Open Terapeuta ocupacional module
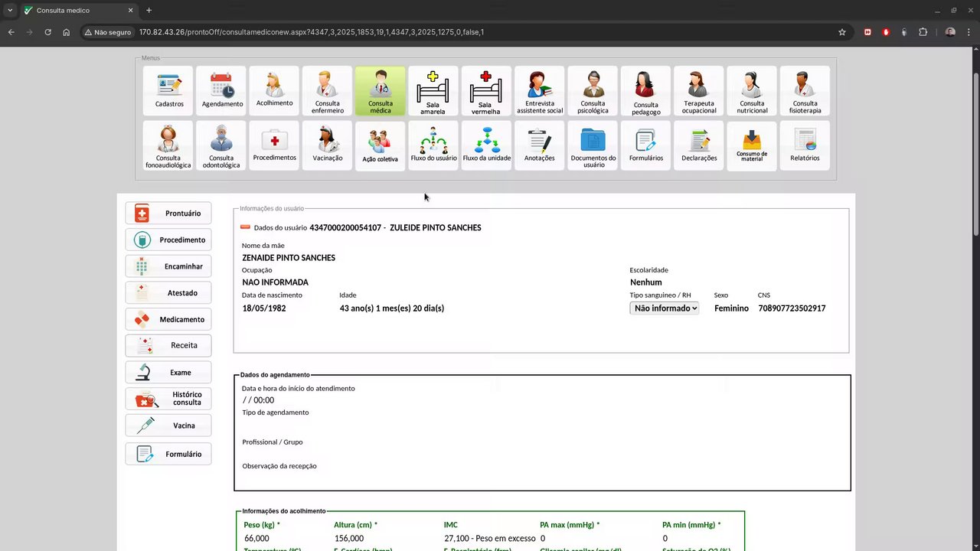 [x=699, y=91]
